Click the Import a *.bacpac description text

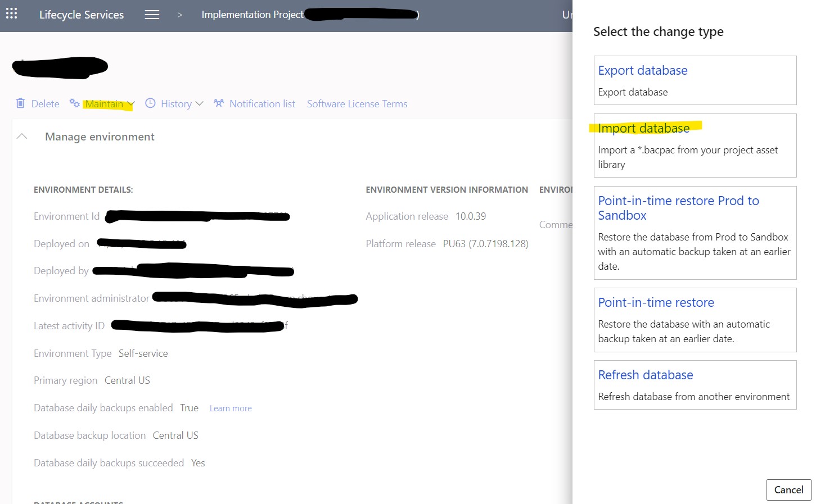click(x=688, y=157)
